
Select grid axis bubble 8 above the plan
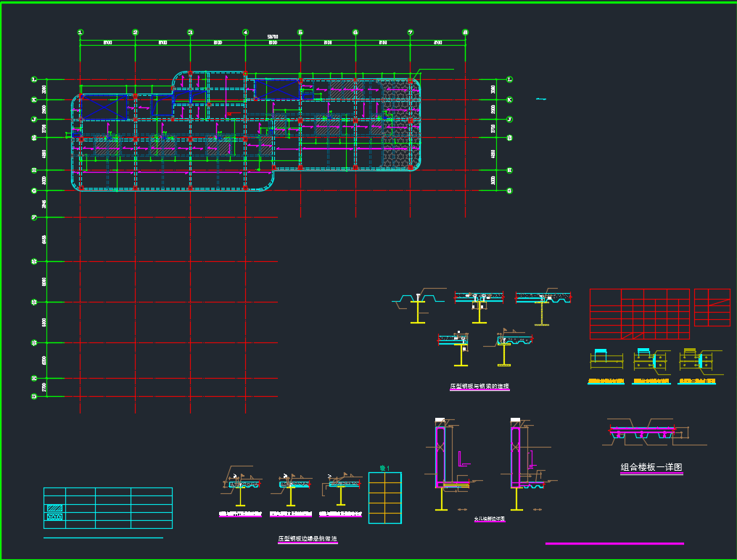pos(465,33)
